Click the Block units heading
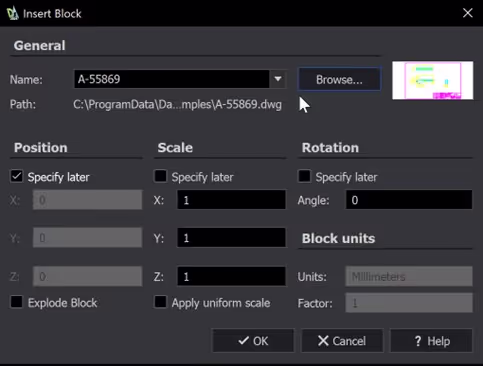483x366 pixels. (x=338, y=238)
